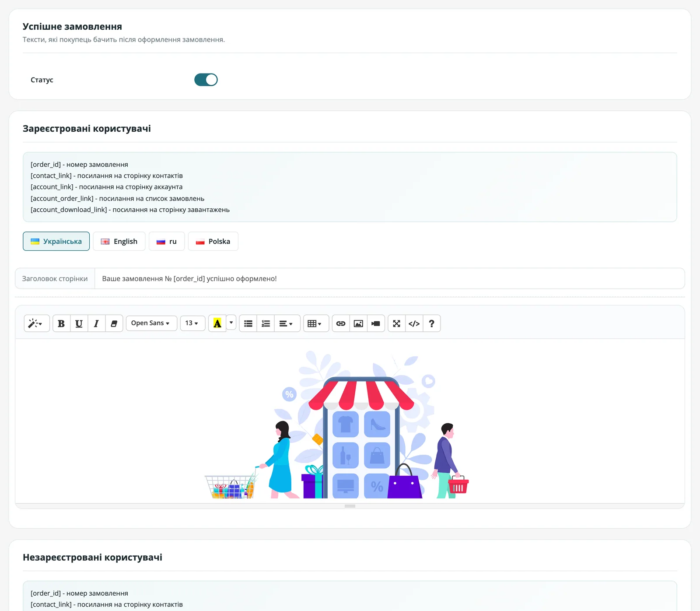Click the '[account_download_link]' placeholder line
Viewport: 700px width, 611px height.
click(130, 210)
